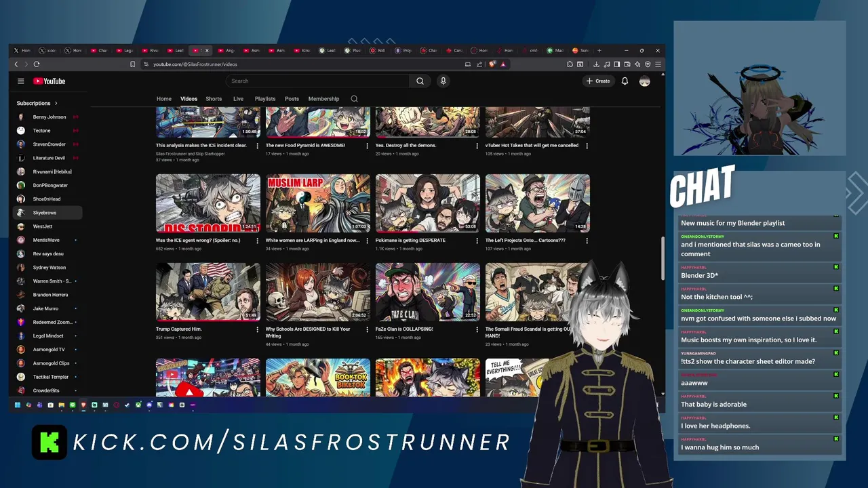Viewport: 868px width, 488px height.
Task: Open Brave Rewards triangle icon
Action: [x=503, y=64]
